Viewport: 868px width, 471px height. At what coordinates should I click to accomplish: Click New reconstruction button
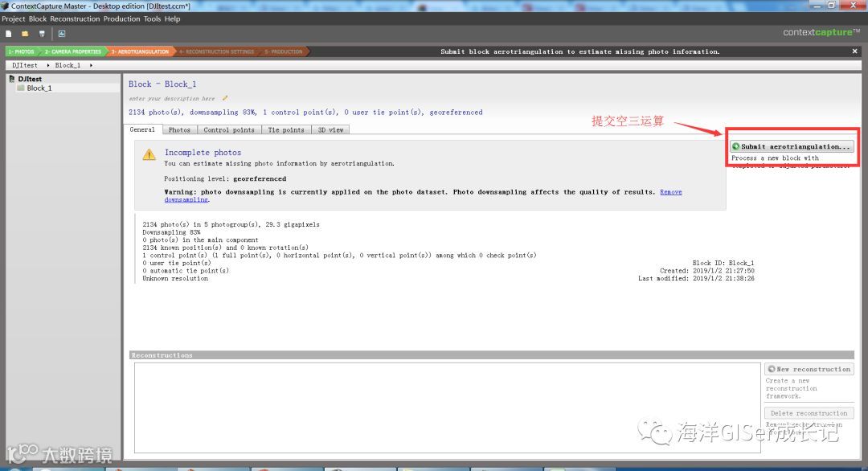coord(809,369)
